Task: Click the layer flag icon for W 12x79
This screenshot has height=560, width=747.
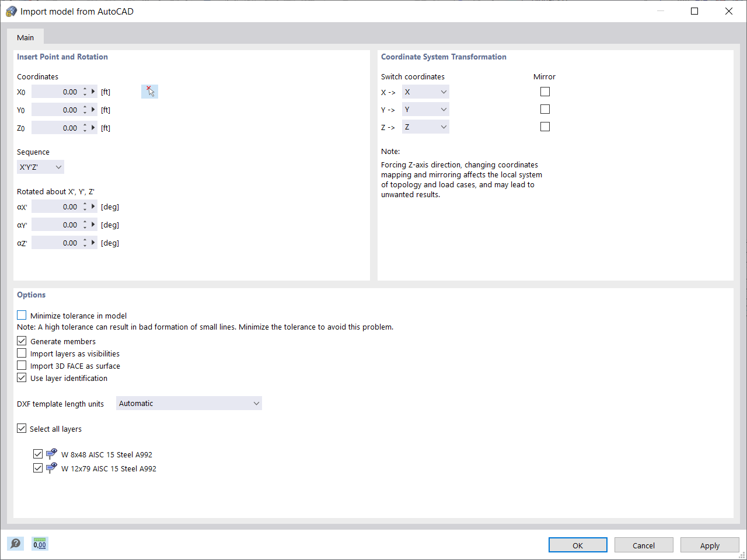Action: tap(51, 467)
